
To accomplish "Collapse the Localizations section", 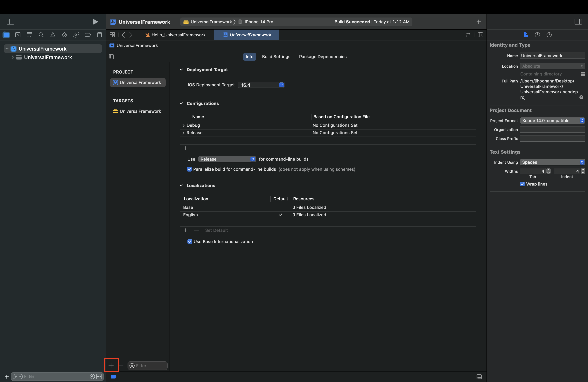I will (x=181, y=186).
